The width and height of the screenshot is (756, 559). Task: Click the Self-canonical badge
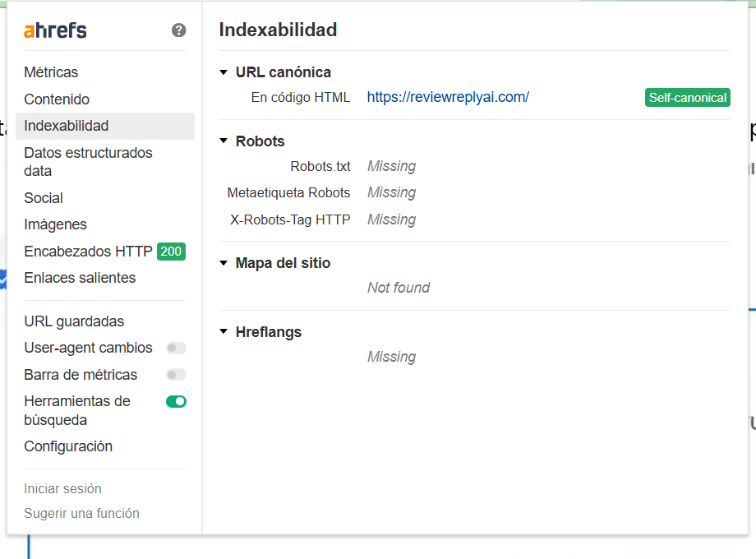click(x=687, y=98)
